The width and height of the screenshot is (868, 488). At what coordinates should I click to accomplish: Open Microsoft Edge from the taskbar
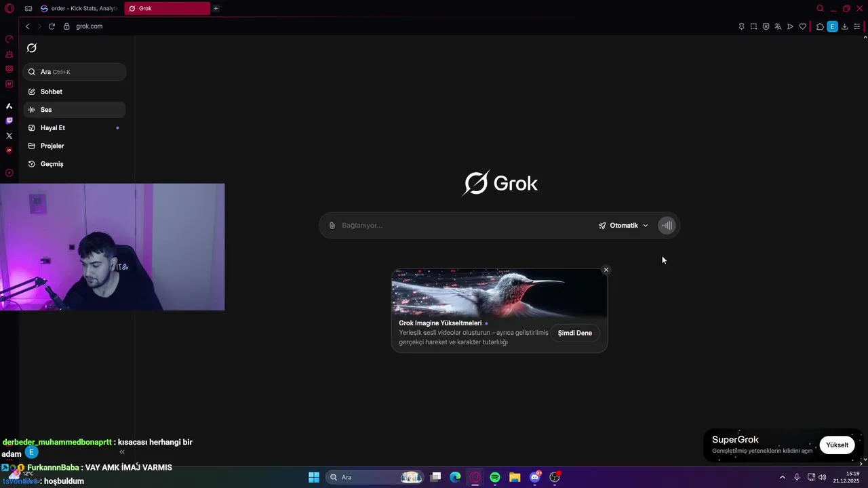tap(456, 477)
